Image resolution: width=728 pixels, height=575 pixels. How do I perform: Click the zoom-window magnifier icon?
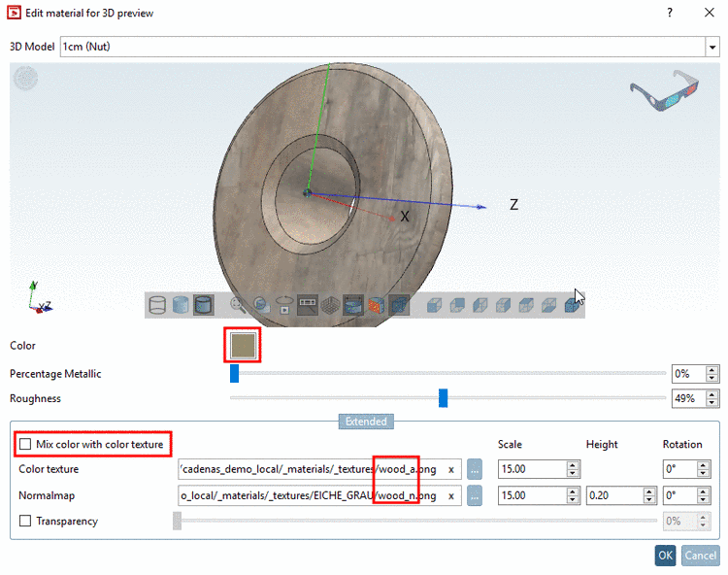pos(261,305)
